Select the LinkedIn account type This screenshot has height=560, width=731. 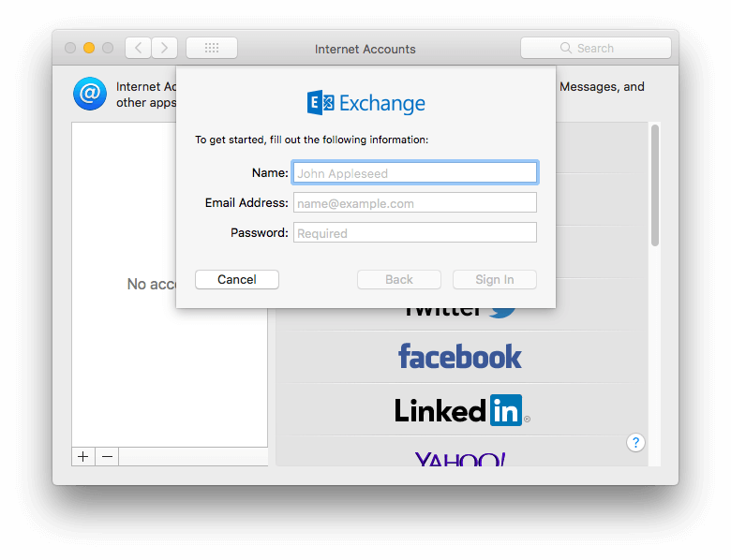coord(459,410)
